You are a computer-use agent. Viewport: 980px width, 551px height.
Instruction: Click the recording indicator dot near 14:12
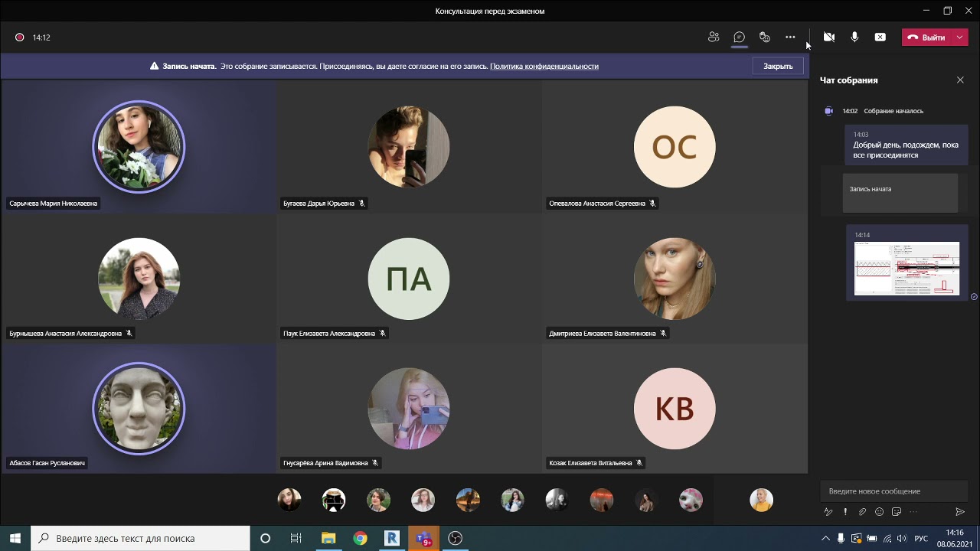(19, 37)
